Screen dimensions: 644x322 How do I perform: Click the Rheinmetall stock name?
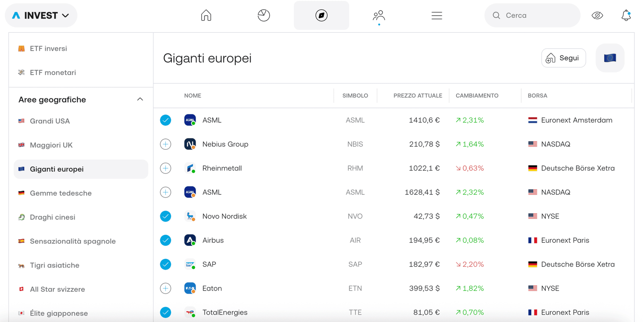[222, 168]
